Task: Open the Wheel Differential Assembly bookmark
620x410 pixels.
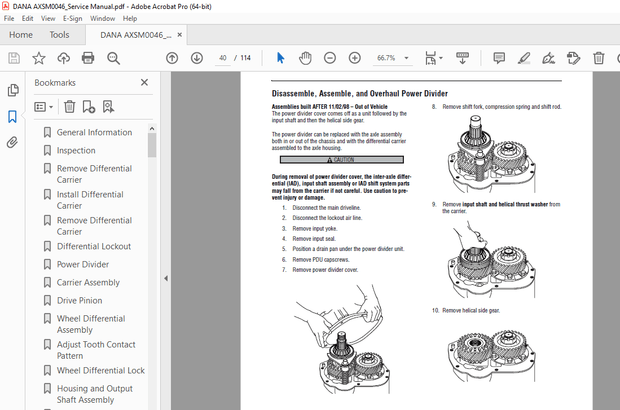Action: click(91, 324)
